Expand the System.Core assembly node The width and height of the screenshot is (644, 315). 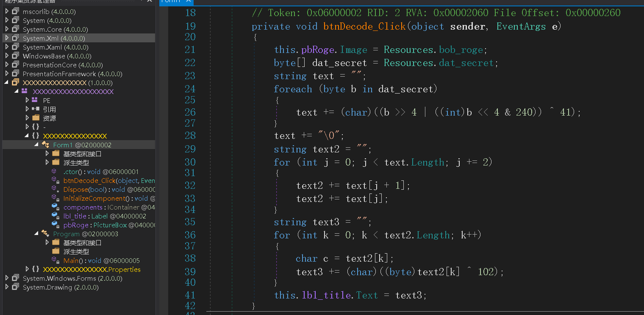(7, 29)
